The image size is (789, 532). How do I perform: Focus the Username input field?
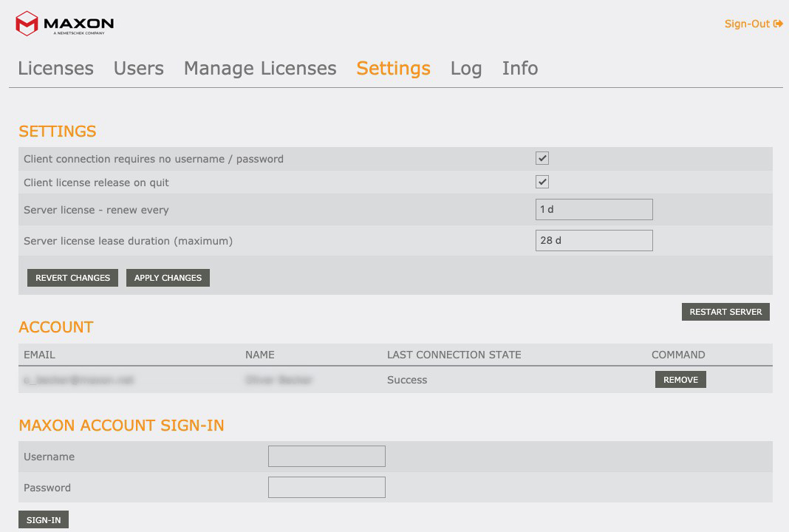coord(327,457)
